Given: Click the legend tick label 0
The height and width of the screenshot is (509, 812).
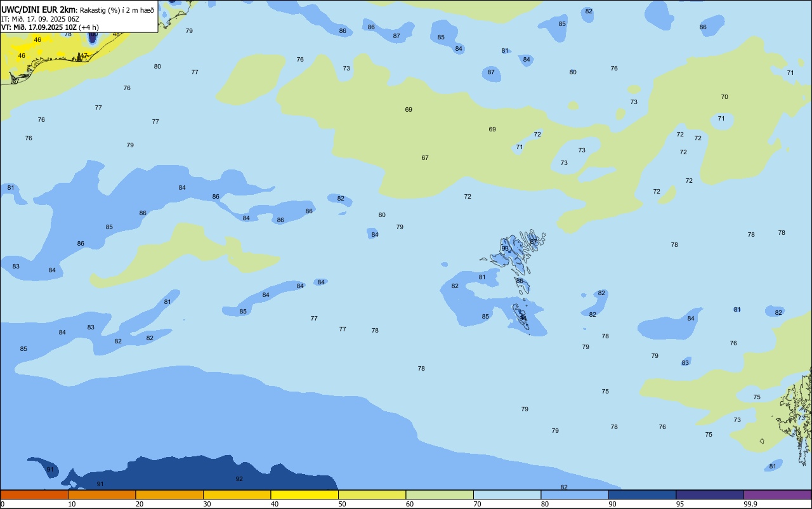Looking at the screenshot, I should (3, 504).
